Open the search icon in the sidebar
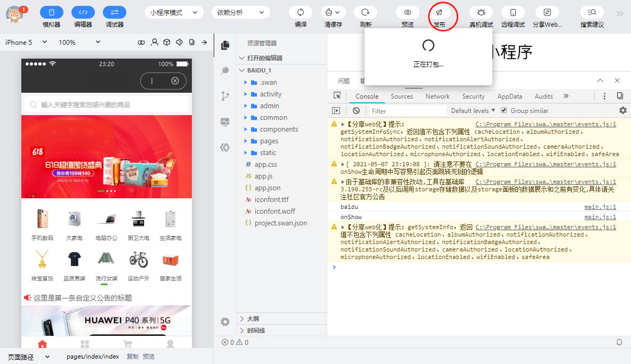Image resolution: width=631 pixels, height=364 pixels. (x=225, y=71)
